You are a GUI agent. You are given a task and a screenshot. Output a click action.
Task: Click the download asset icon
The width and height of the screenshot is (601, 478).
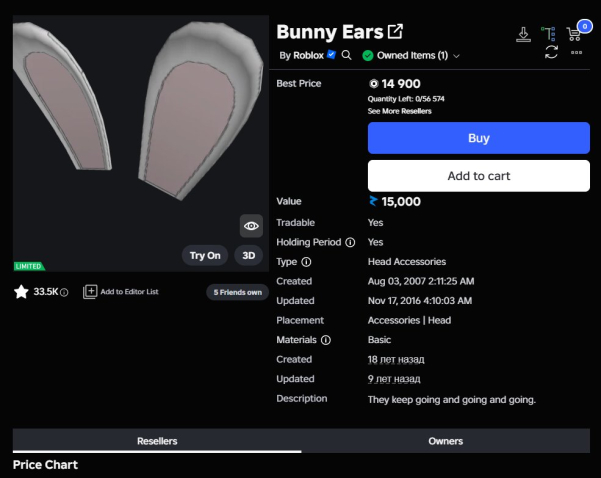523,34
